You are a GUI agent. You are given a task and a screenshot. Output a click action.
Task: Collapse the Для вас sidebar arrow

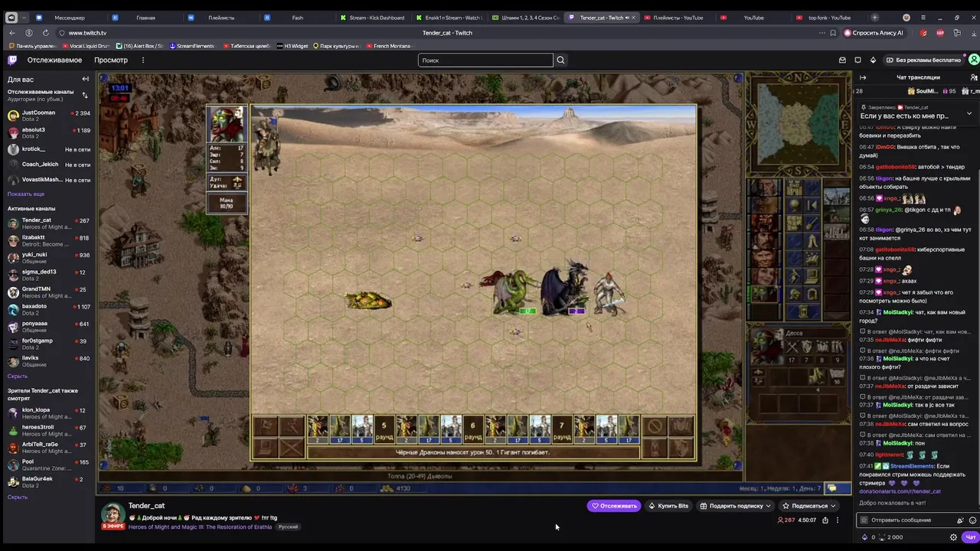coord(85,79)
